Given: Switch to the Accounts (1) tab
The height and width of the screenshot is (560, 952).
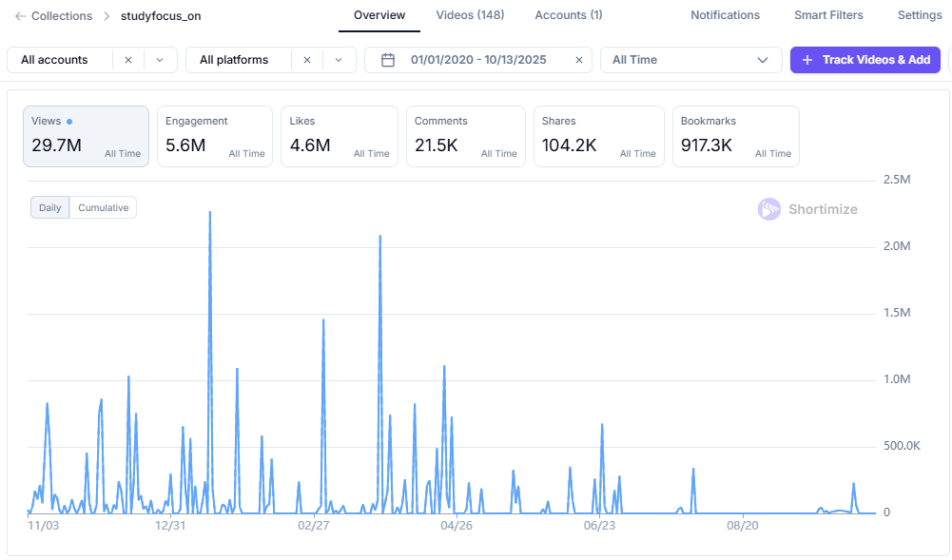Looking at the screenshot, I should click(568, 15).
